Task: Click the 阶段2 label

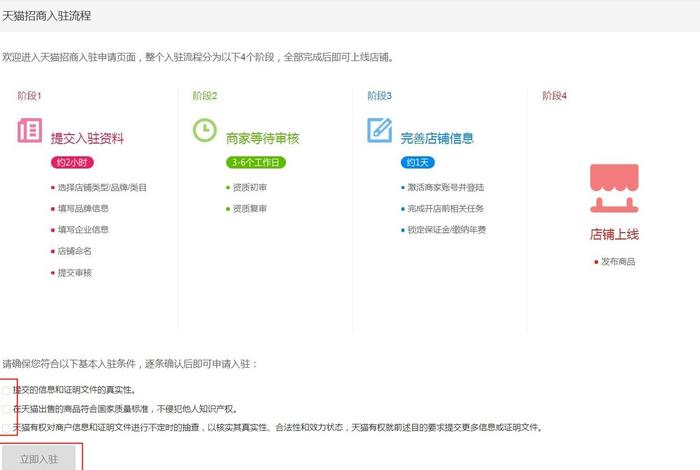Action: (x=204, y=96)
